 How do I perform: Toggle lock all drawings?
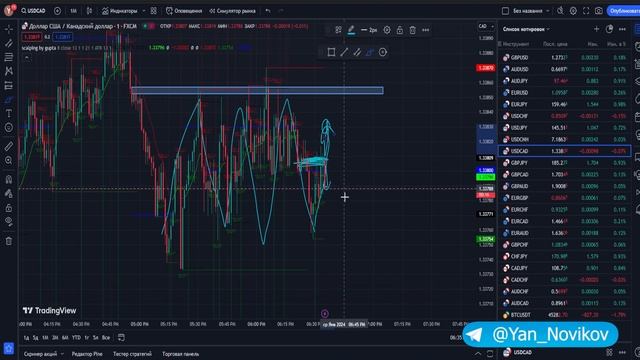(x=9, y=208)
